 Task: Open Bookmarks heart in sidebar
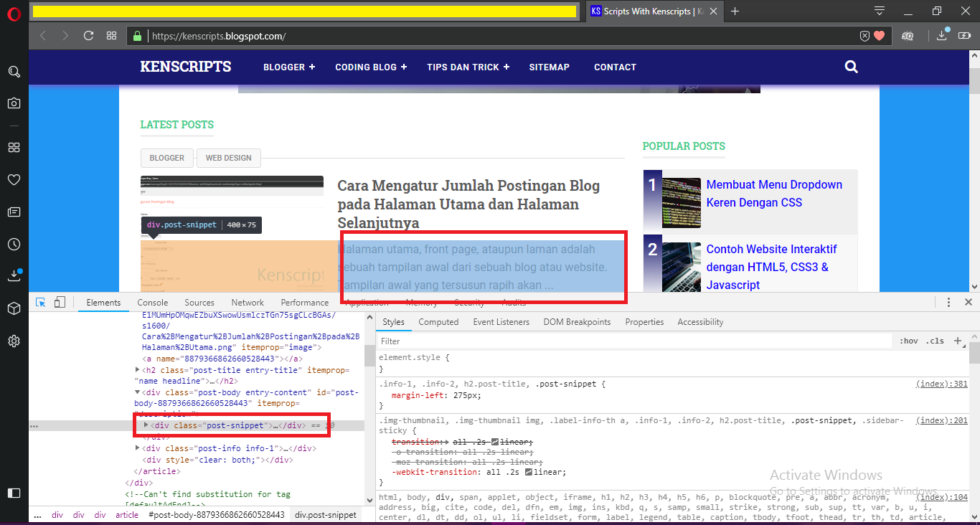click(x=14, y=179)
